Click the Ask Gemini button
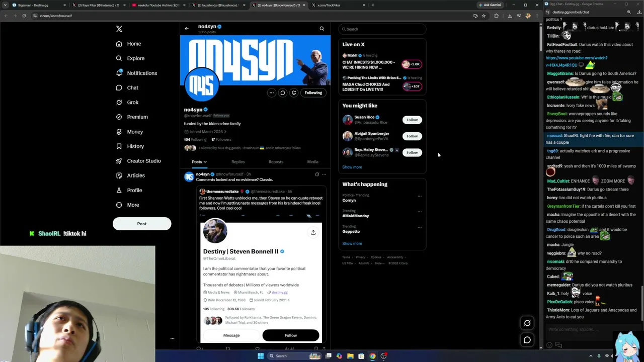This screenshot has width=644, height=362. pyautogui.click(x=490, y=5)
